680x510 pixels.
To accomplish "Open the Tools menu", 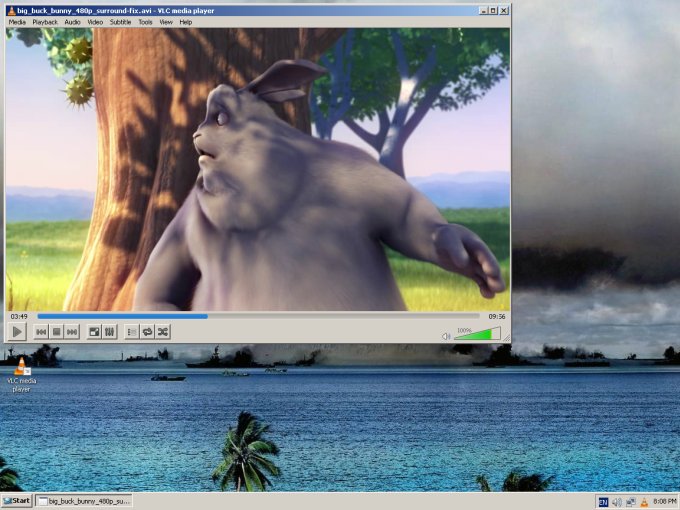I will pyautogui.click(x=145, y=22).
